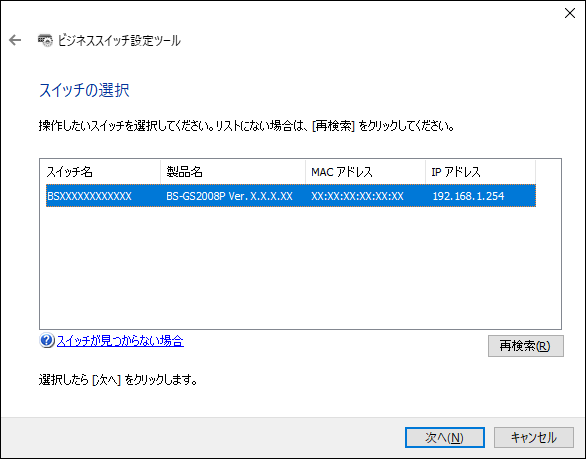Click the スイッチの選択 heading
This screenshot has width=586, height=459.
click(x=84, y=90)
